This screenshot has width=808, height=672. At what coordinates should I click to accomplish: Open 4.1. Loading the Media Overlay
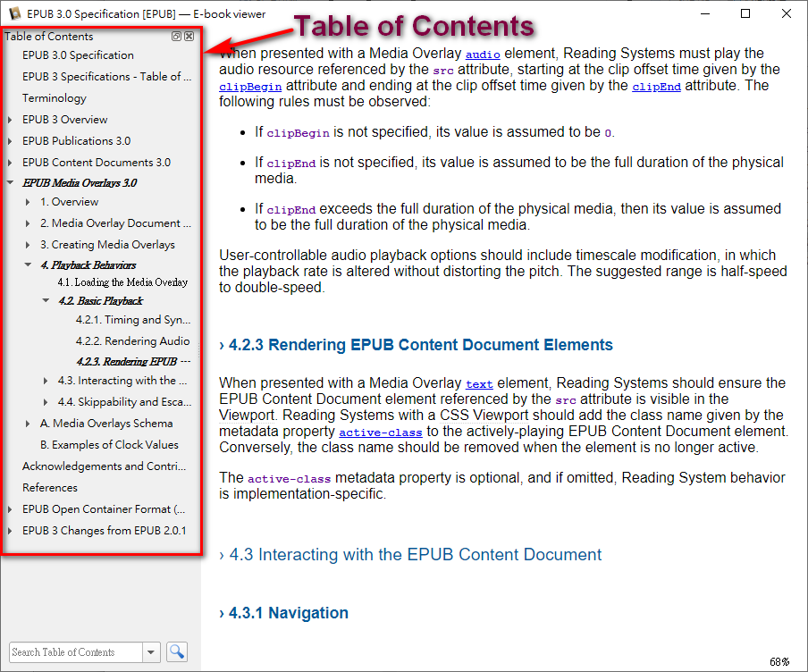122,282
